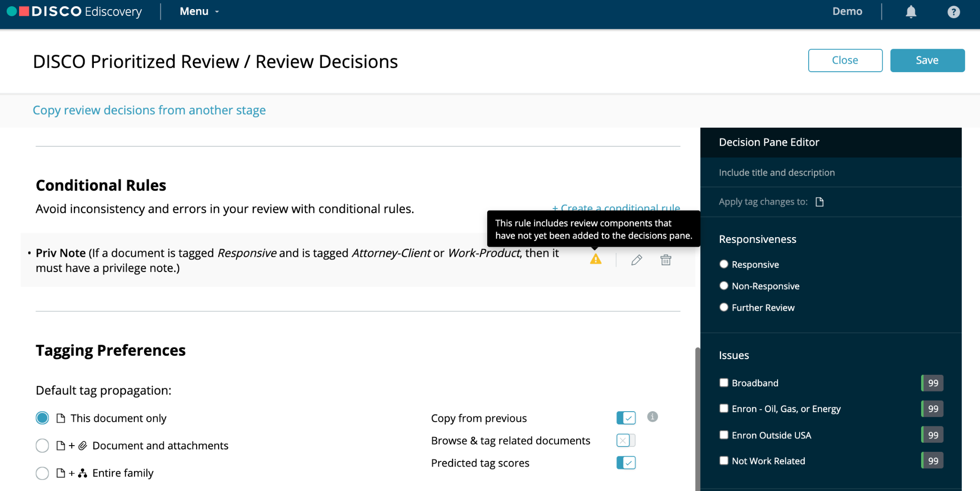980x491 pixels.
Task: Click the Issues section heading
Action: 734,355
